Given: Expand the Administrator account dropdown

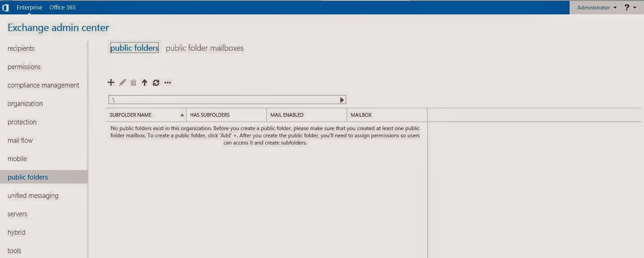Looking at the screenshot, I should [x=596, y=8].
